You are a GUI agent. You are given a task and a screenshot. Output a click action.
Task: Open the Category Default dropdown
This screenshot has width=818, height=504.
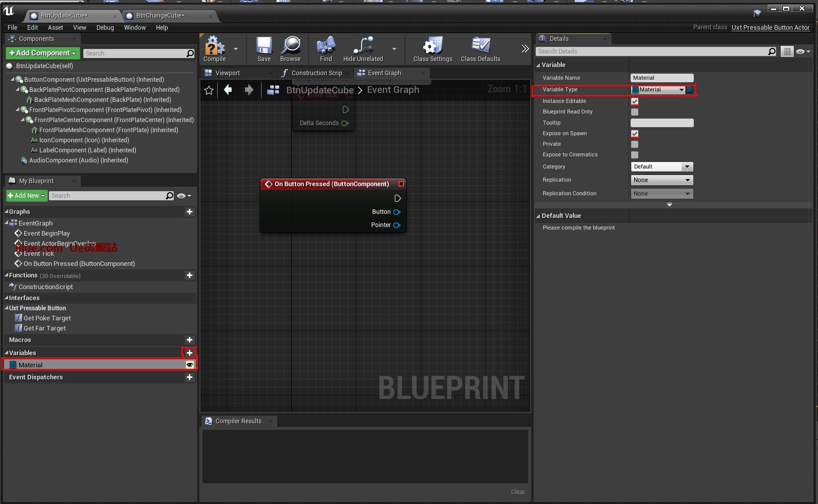tap(661, 167)
